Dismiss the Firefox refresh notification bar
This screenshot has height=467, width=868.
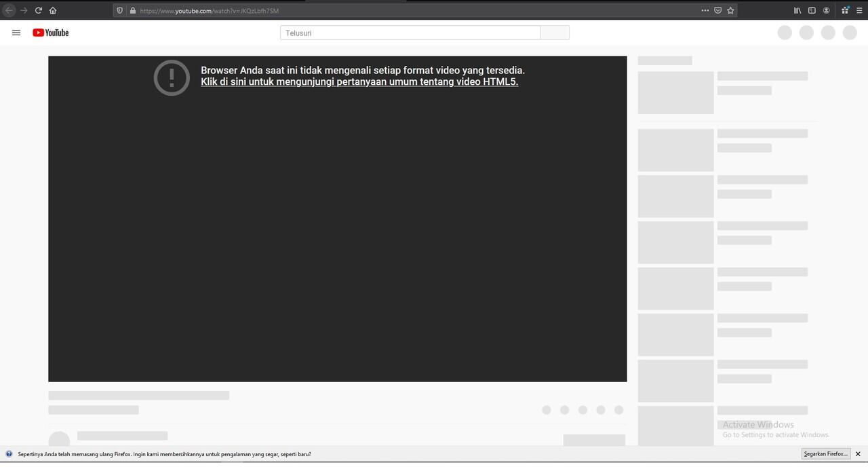pyautogui.click(x=858, y=453)
